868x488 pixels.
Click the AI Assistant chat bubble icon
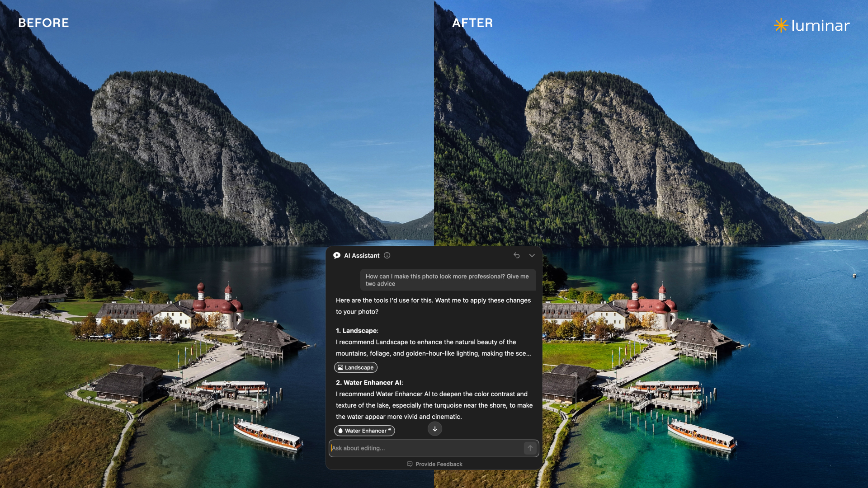337,256
